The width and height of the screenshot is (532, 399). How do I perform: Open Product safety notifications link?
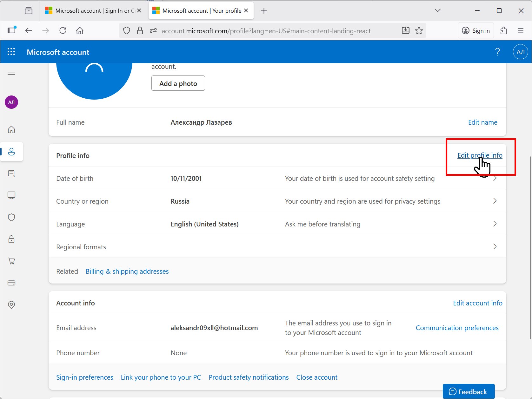[249, 377]
